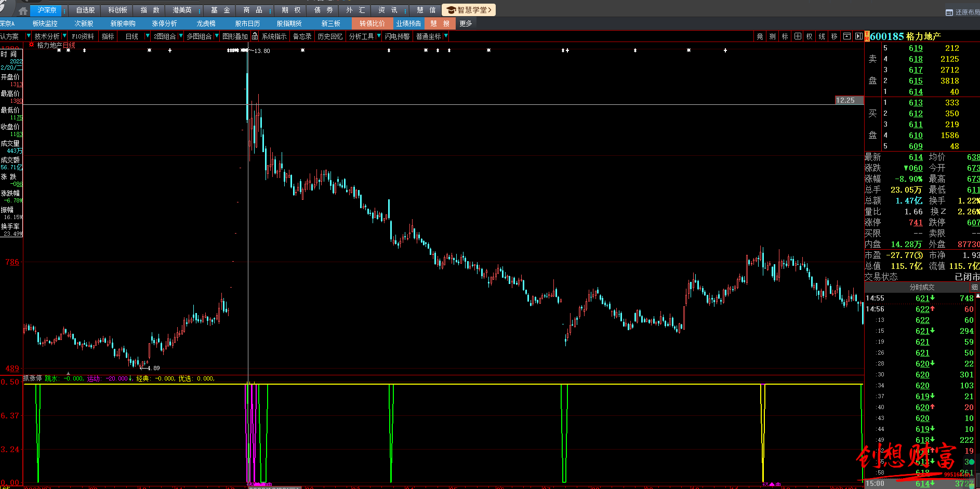Click the 转债比价 highlighted button

pyautogui.click(x=372, y=23)
